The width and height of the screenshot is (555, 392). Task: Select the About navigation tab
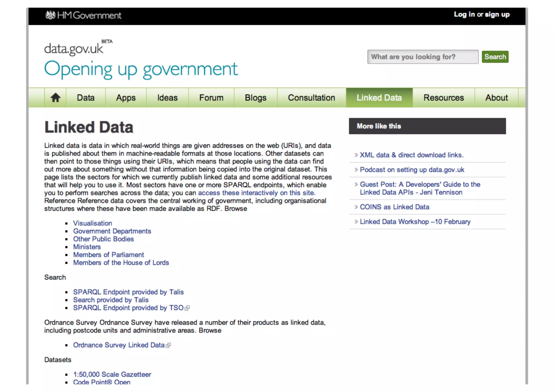(x=496, y=98)
